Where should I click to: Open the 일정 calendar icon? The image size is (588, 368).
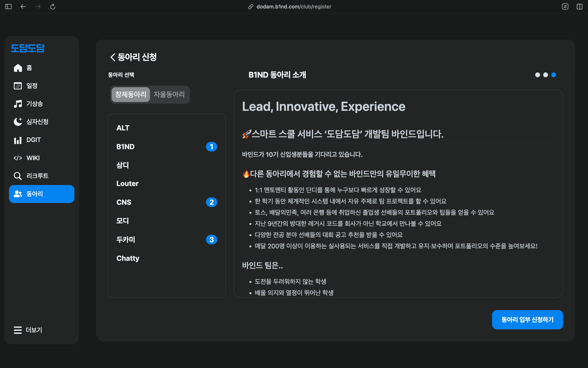tap(18, 86)
